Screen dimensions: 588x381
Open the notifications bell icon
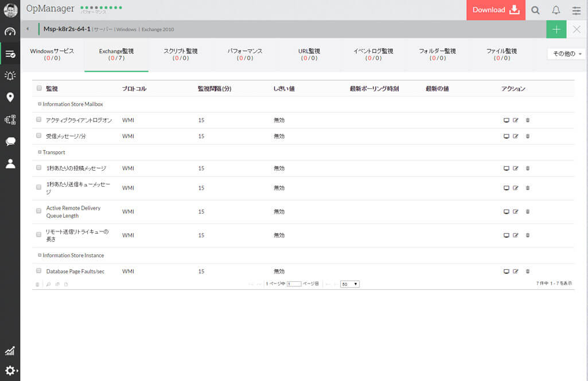(x=556, y=10)
